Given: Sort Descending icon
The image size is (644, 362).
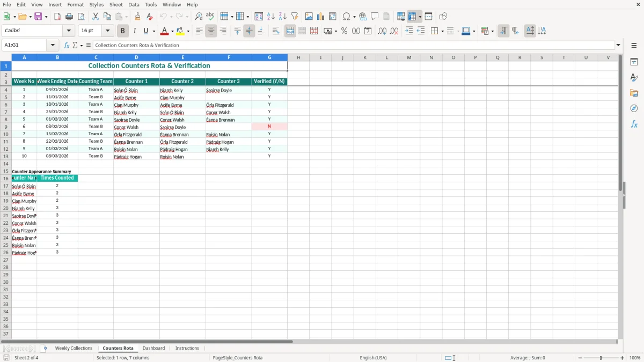Looking at the screenshot, I should tap(282, 17).
